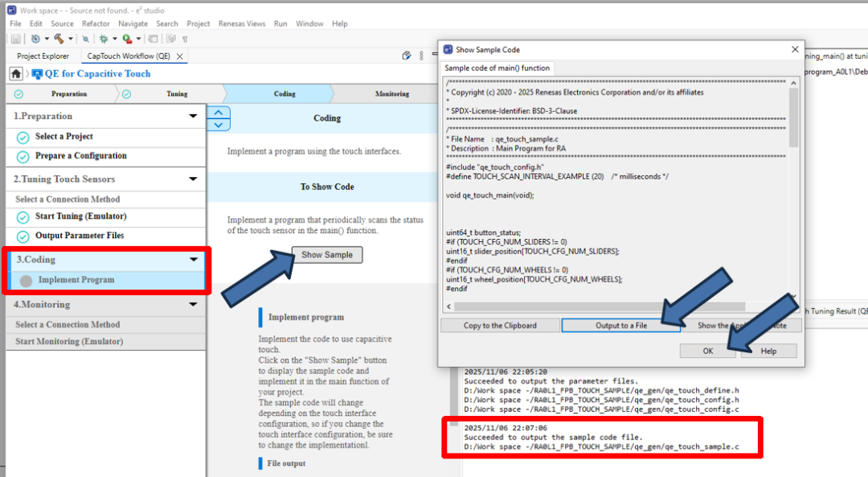
Task: Click console line ending qe_touch_define.h
Action: (x=601, y=390)
